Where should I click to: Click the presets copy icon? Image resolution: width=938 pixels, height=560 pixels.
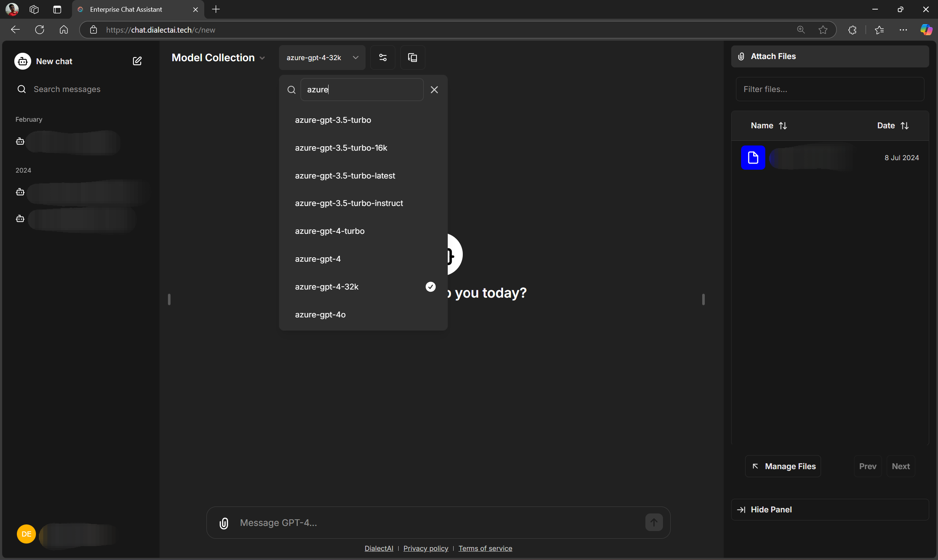[x=413, y=58]
